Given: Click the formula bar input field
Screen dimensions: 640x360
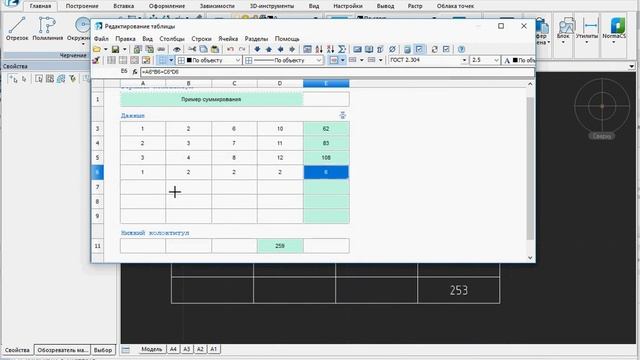Looking at the screenshot, I should pyautogui.click(x=337, y=72).
